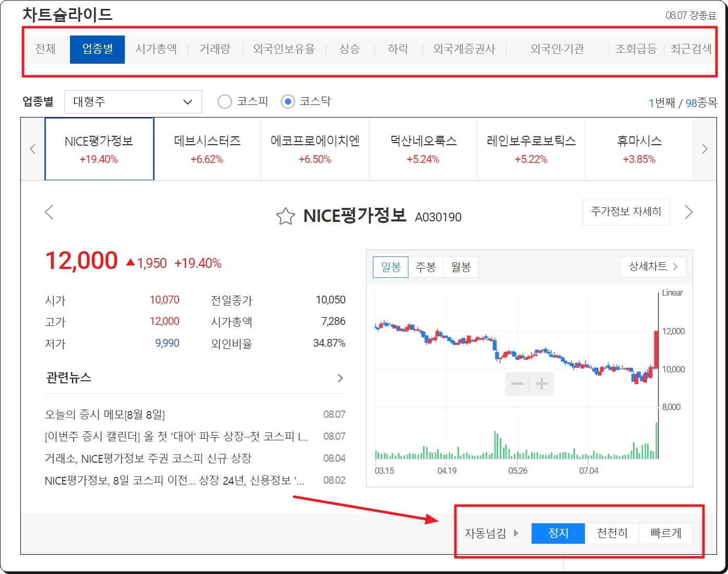Click the 관련뉴스 heading

pos(68,378)
